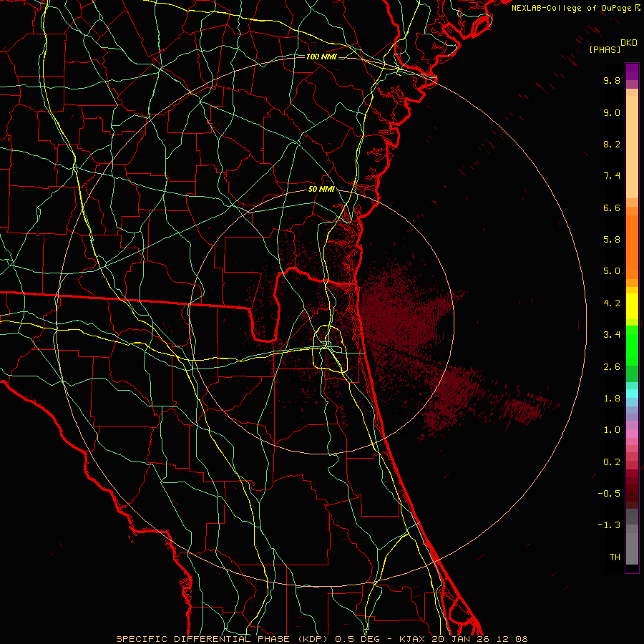Screen dimensions: 644x644
Task: Click the KJAX station identifier in the caption
Action: tap(412, 639)
